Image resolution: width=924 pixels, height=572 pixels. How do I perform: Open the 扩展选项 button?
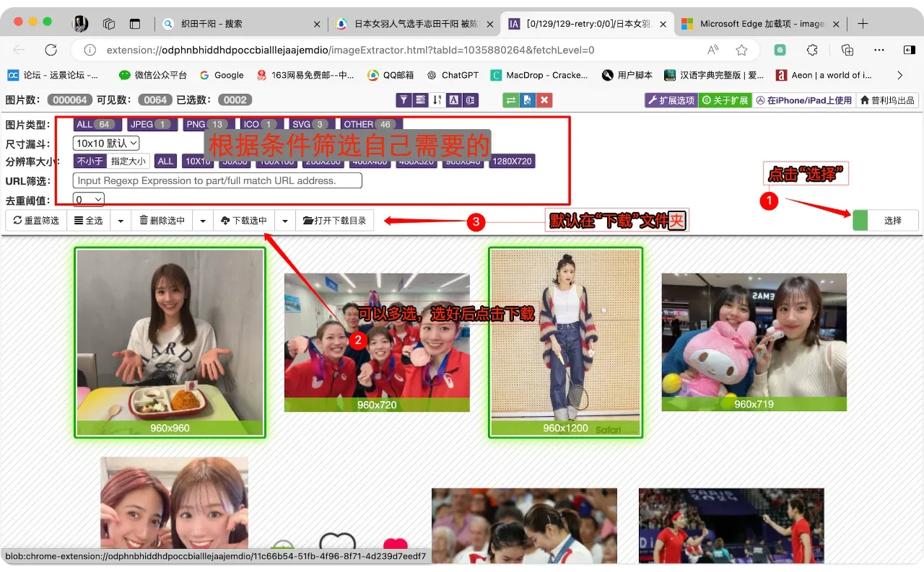[x=671, y=100]
